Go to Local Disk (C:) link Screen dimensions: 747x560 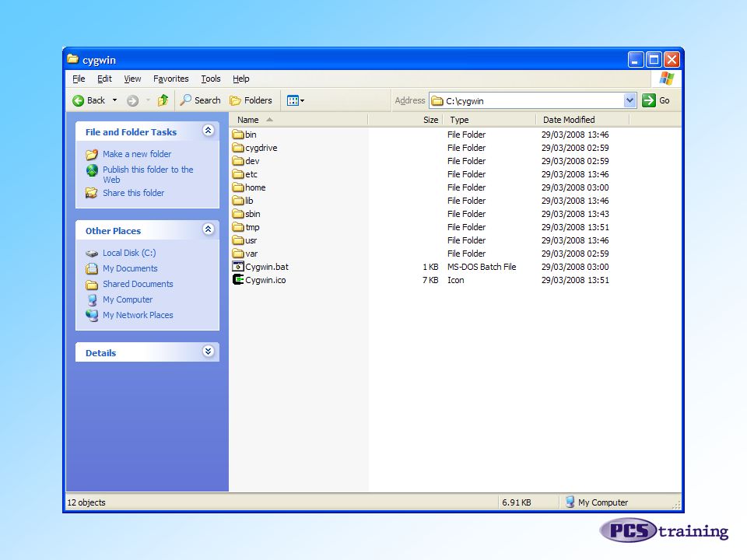point(129,253)
